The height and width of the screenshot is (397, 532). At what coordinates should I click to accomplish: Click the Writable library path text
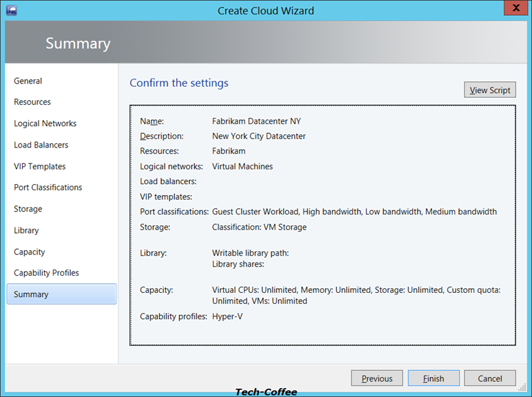click(250, 253)
